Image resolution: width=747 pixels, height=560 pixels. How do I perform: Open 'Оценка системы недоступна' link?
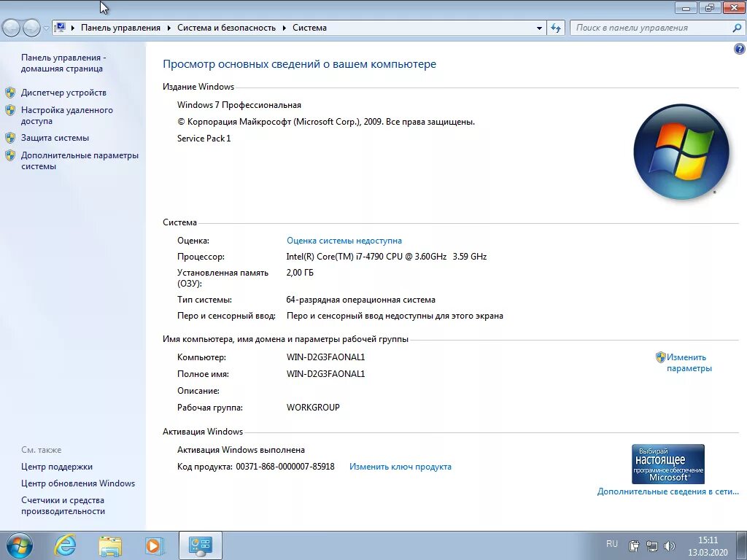(344, 241)
